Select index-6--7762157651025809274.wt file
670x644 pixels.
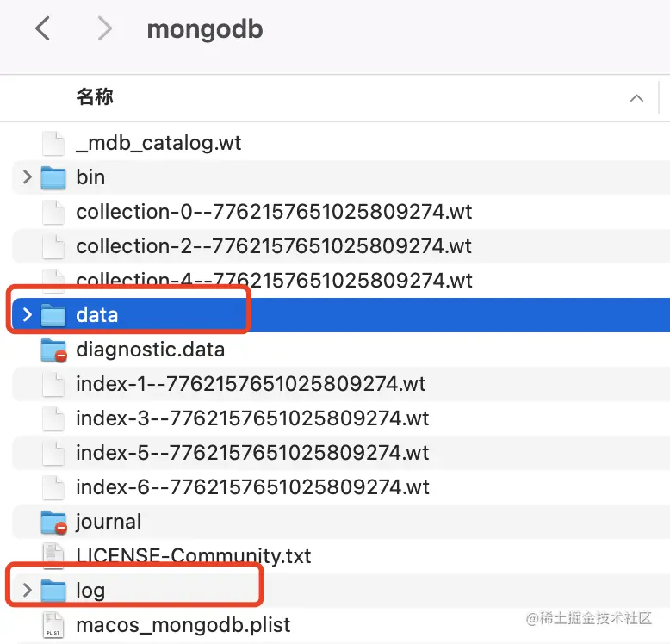click(x=252, y=487)
